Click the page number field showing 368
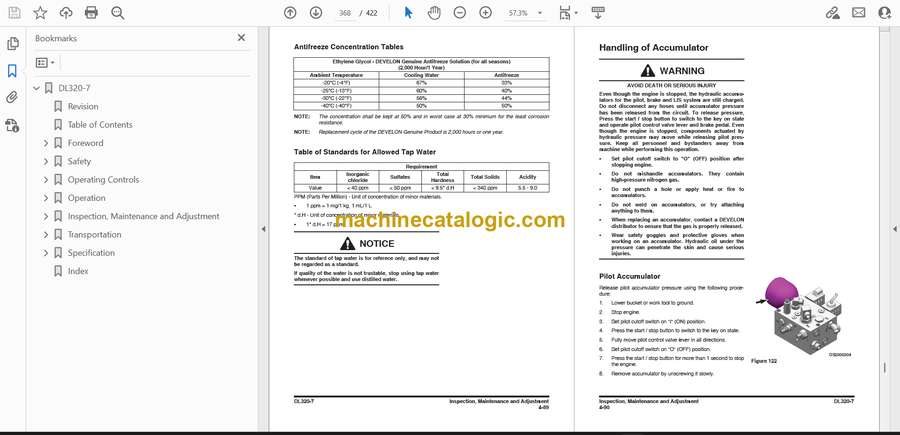The width and height of the screenshot is (900, 435). coord(345,13)
